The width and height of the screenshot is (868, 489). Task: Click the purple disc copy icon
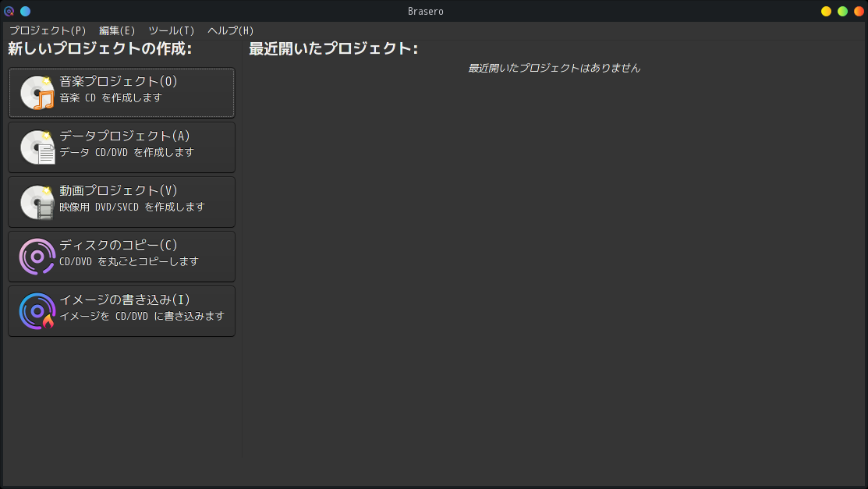point(37,257)
